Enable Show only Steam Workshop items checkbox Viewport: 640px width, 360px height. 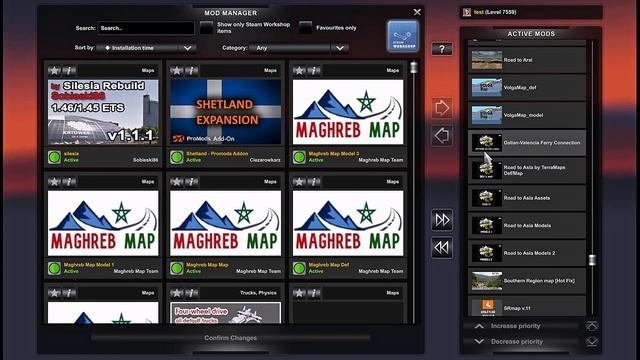(x=207, y=28)
